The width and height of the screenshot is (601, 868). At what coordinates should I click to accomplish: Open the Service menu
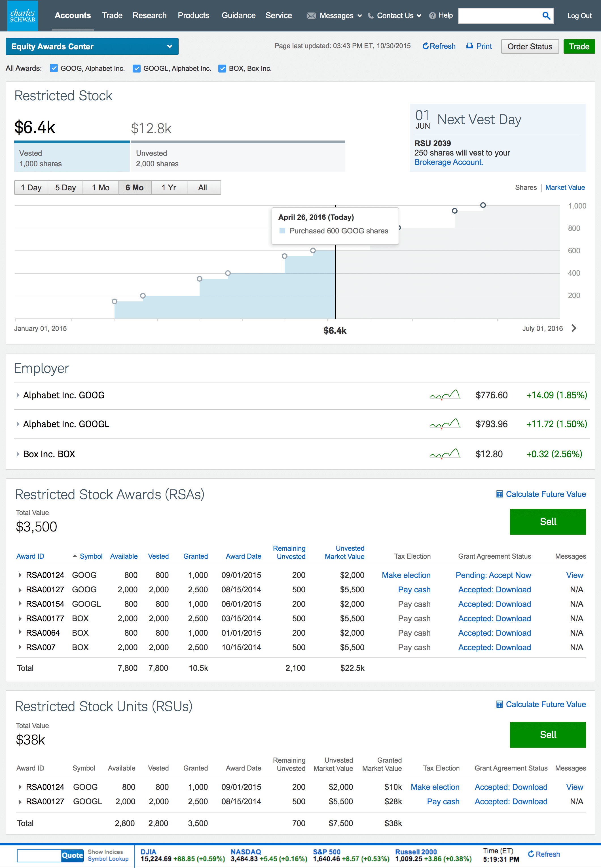point(279,15)
